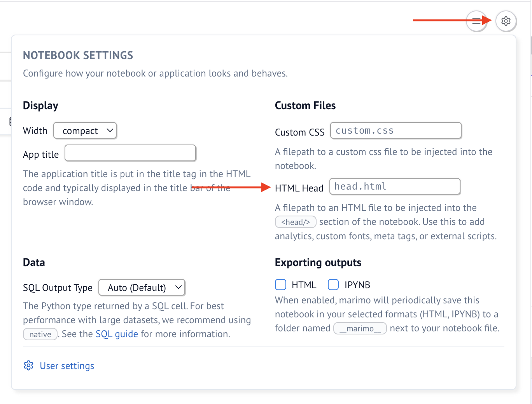Open the notebook settings gear icon

point(506,21)
